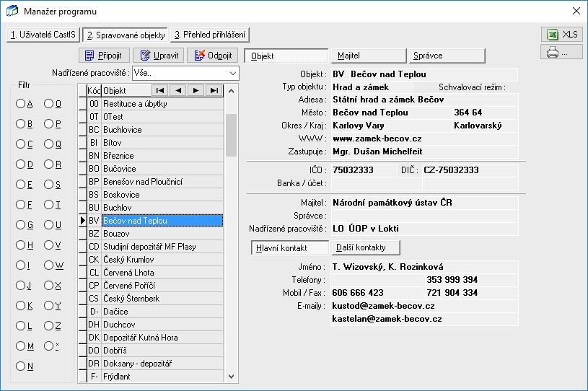Jump to last record in object list
Screen dimensions: 588x391
click(214, 90)
